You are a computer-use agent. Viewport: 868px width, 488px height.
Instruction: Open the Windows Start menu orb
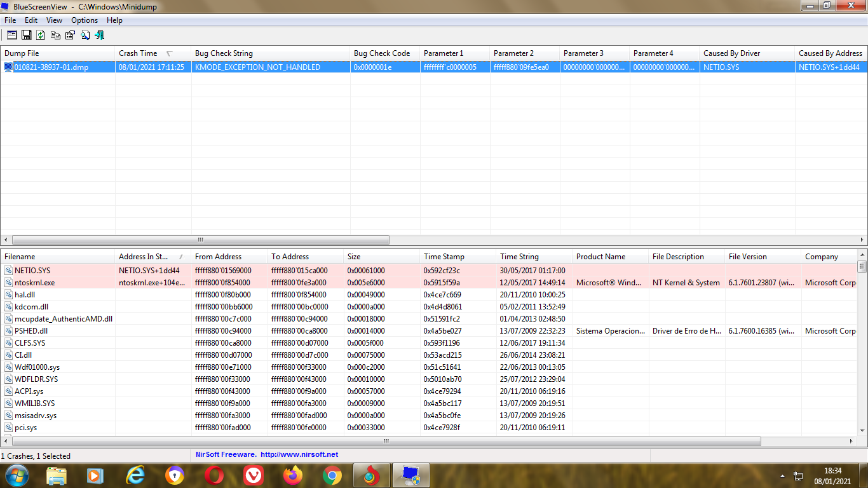17,475
